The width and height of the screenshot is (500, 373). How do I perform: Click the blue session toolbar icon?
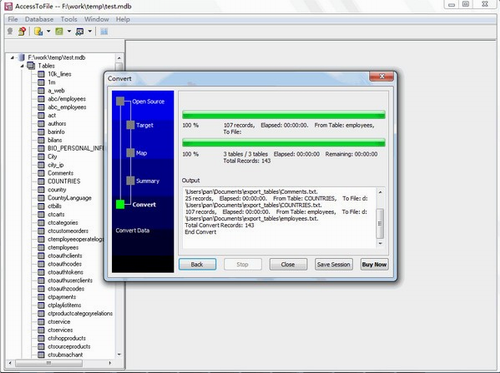(x=80, y=31)
